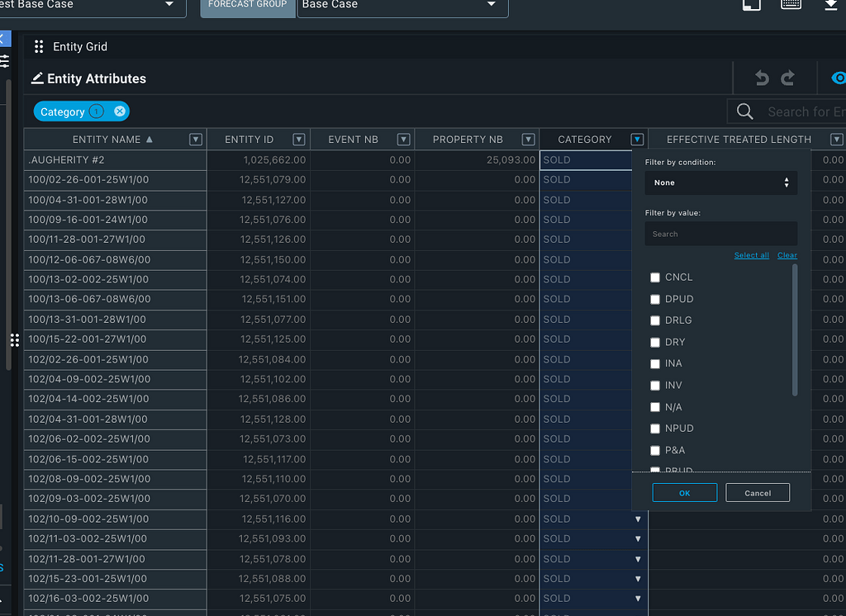Click the Entity Attributes pencil icon

click(37, 78)
